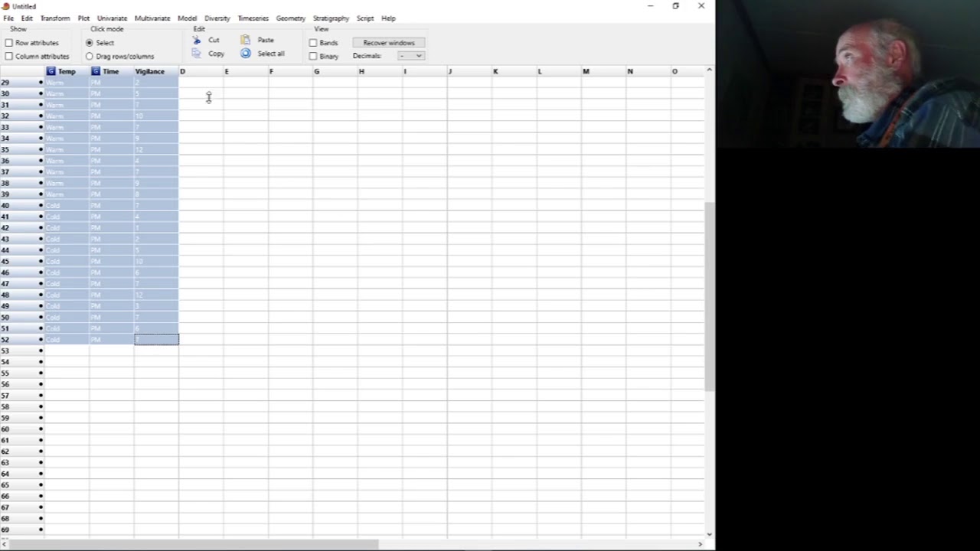
Task: Enable Column attributes checkbox
Action: (9, 56)
